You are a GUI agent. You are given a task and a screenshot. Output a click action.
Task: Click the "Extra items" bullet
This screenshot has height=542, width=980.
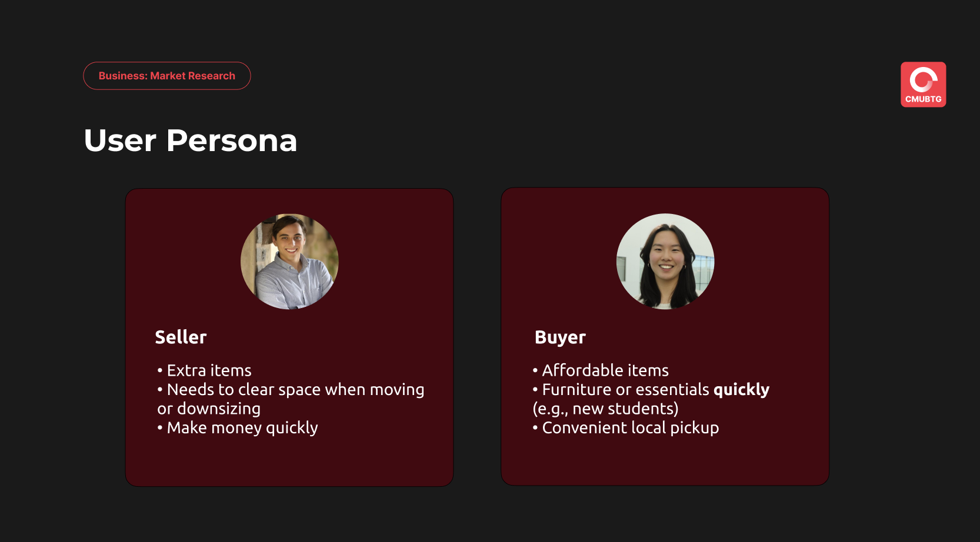(x=209, y=370)
